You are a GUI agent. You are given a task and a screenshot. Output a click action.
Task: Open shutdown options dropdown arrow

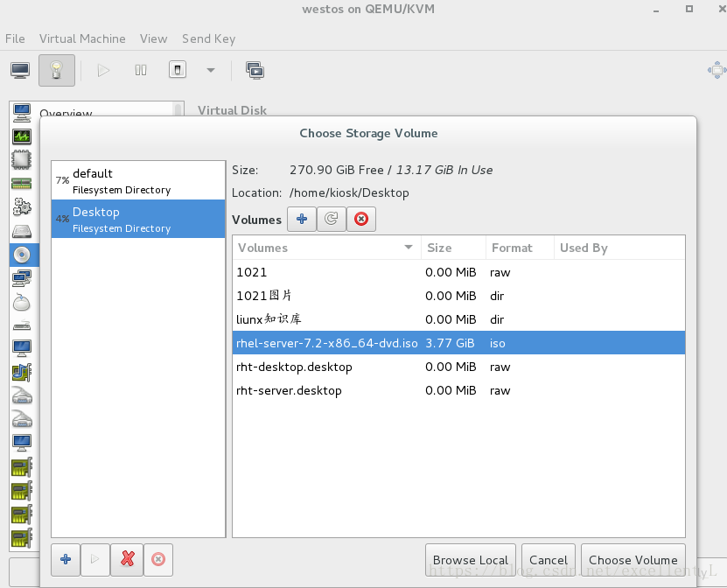pyautogui.click(x=211, y=71)
